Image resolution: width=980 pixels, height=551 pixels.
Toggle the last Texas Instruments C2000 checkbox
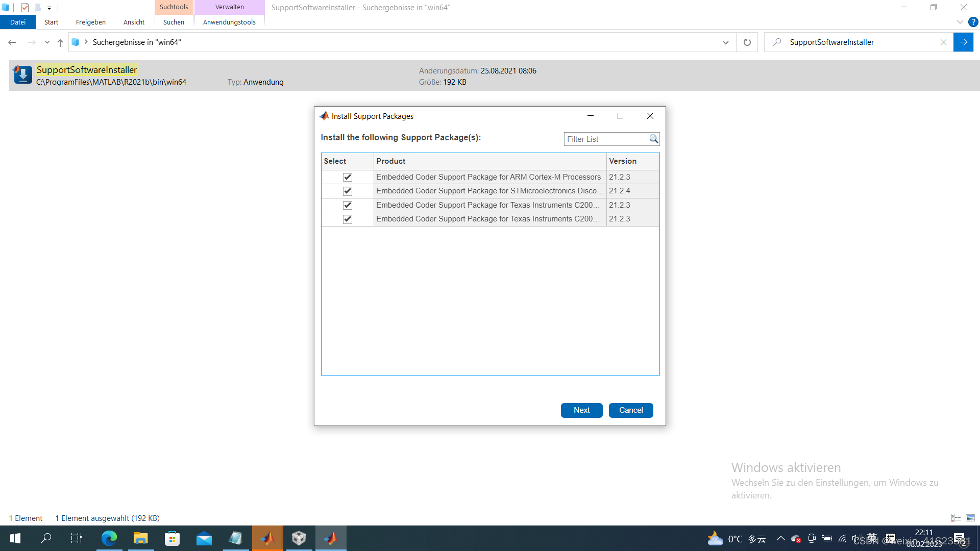[x=348, y=219]
